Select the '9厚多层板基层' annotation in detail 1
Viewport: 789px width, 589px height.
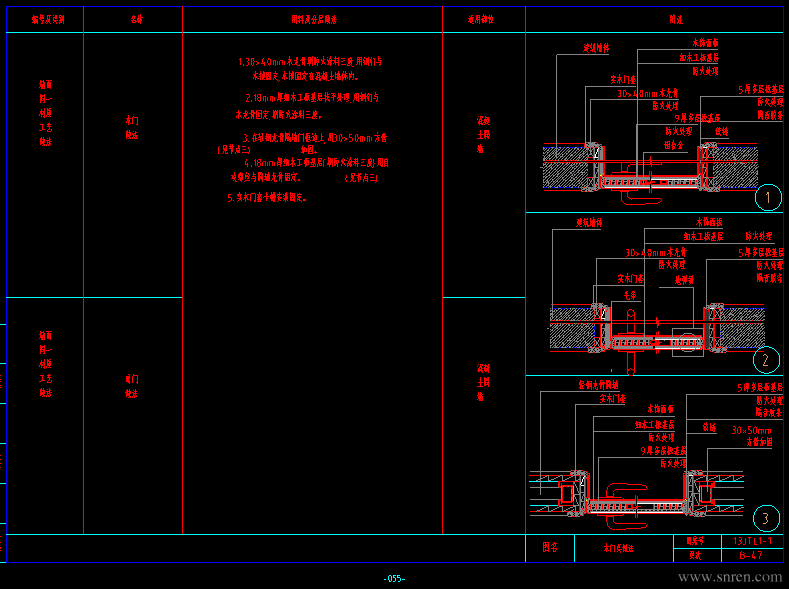click(x=697, y=118)
